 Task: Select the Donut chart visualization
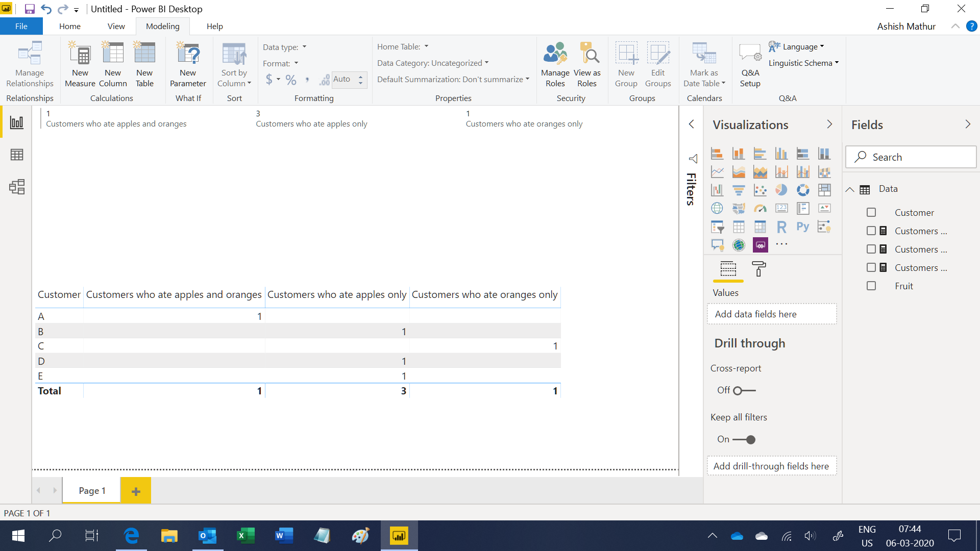pyautogui.click(x=803, y=190)
